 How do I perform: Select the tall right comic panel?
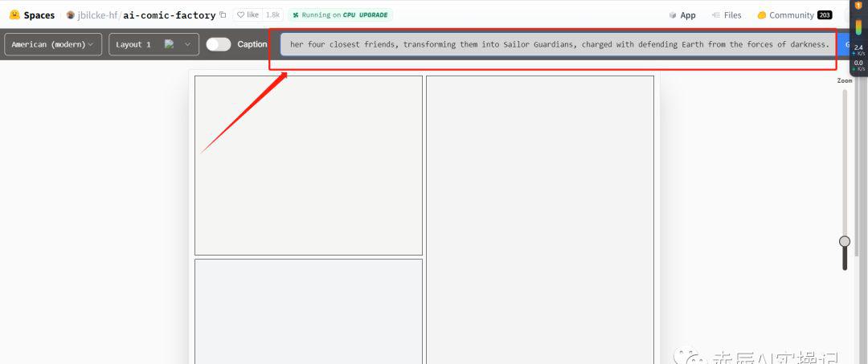click(539, 217)
